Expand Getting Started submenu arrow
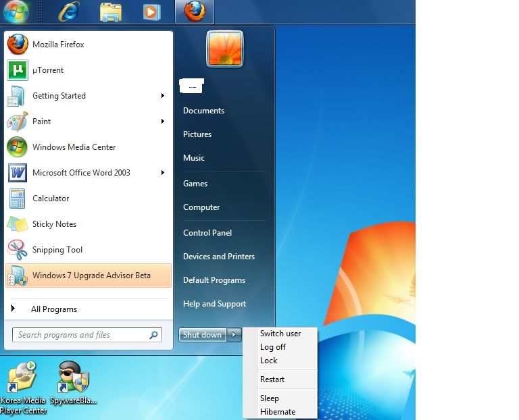The height and width of the screenshot is (420, 519). click(x=163, y=96)
